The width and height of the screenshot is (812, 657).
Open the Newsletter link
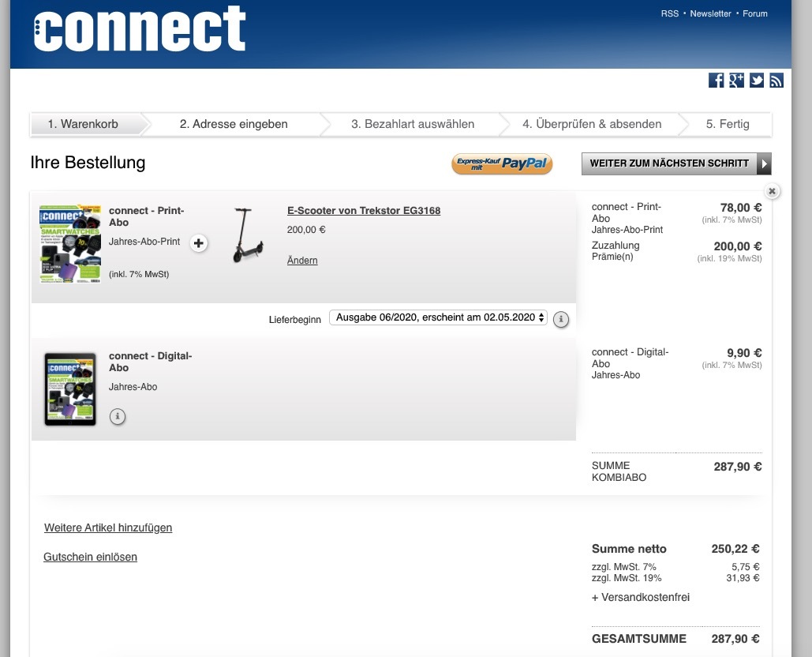[x=710, y=13]
